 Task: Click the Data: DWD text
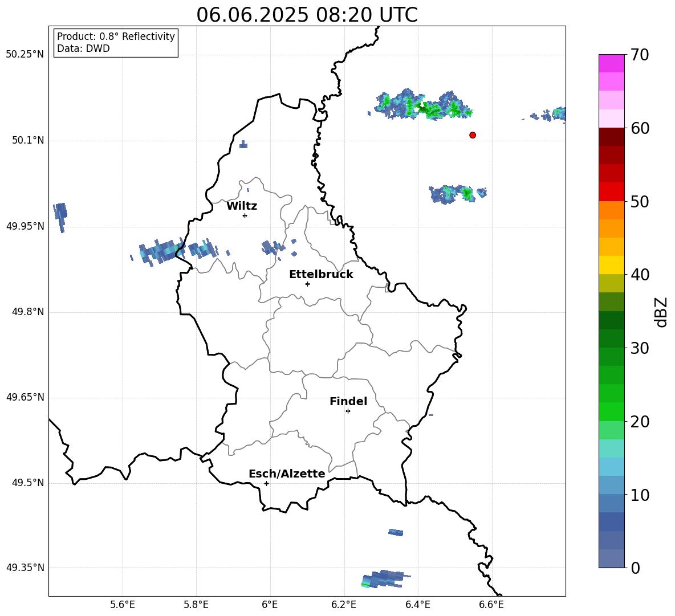(83, 48)
